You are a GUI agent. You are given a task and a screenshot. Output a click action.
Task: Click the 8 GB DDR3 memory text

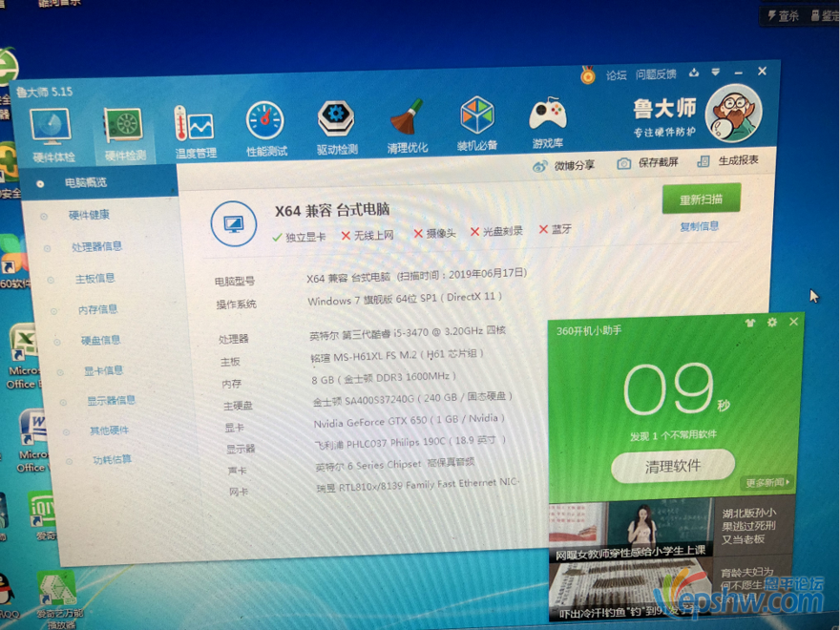(x=384, y=378)
